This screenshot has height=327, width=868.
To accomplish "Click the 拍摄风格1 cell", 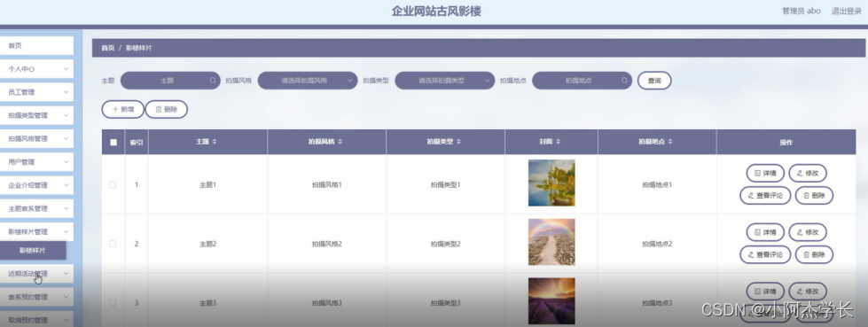I will click(326, 185).
